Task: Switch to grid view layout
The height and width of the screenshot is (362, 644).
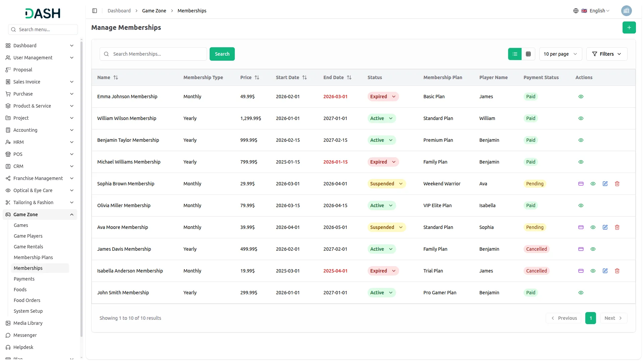Action: (x=528, y=54)
